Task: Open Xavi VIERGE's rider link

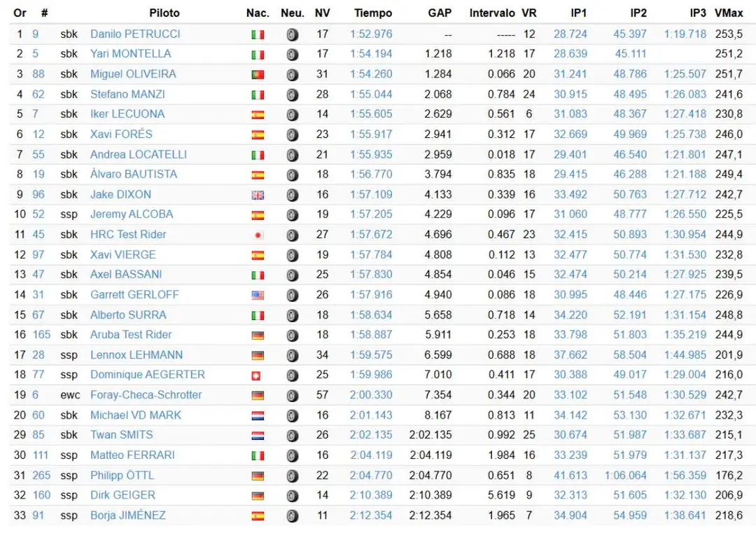Action: click(x=123, y=254)
